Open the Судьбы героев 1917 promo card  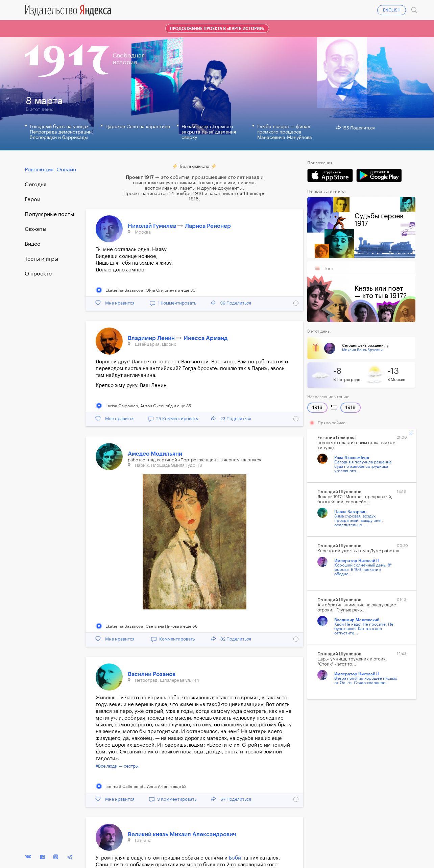(361, 227)
